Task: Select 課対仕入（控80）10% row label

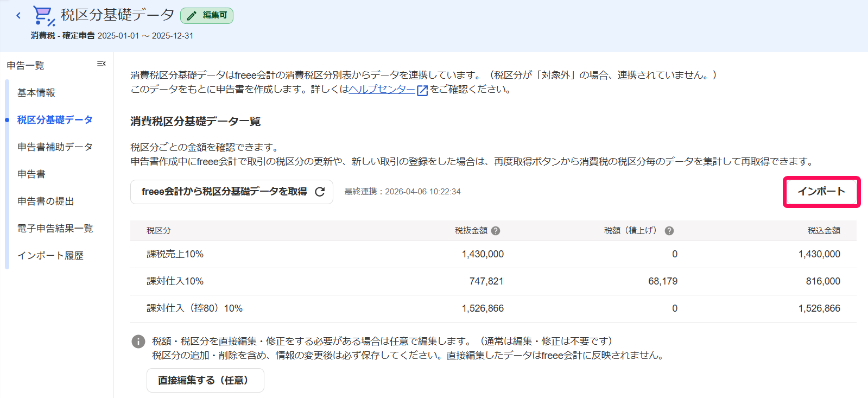Action: 194,308
